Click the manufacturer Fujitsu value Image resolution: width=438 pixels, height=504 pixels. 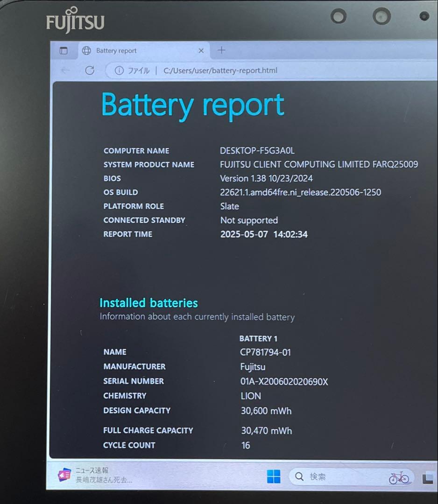253,367
